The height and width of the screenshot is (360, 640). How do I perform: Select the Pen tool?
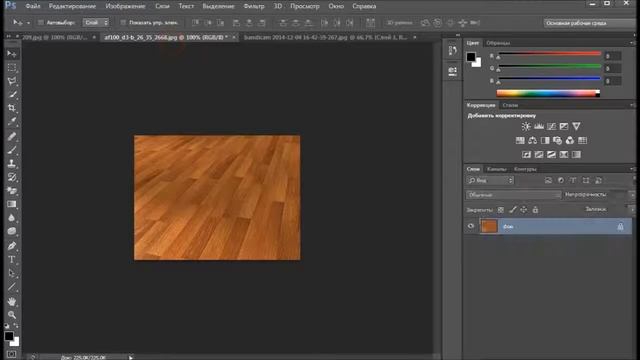[11, 246]
